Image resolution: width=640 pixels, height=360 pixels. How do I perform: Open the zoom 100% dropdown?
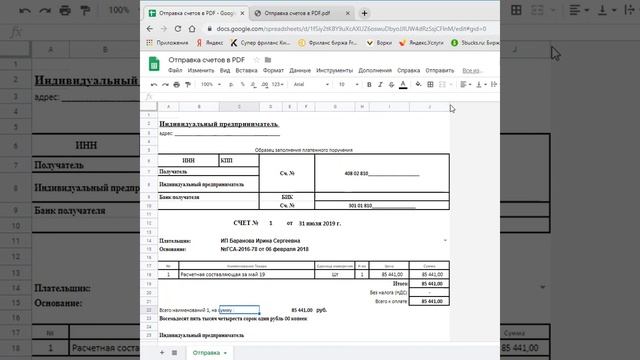(211, 84)
